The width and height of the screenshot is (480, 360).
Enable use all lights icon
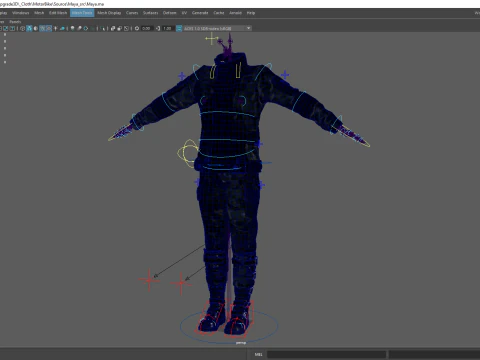55,28
